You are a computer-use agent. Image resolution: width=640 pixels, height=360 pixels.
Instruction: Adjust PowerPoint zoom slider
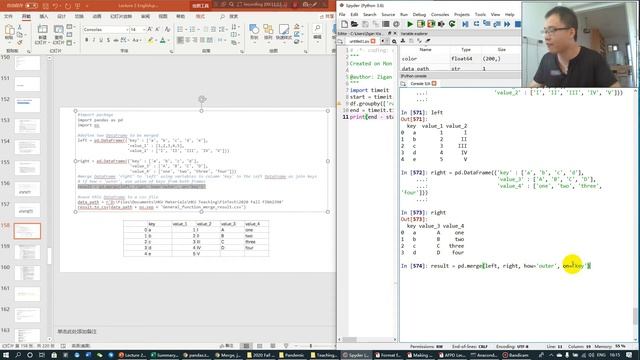click(311, 346)
